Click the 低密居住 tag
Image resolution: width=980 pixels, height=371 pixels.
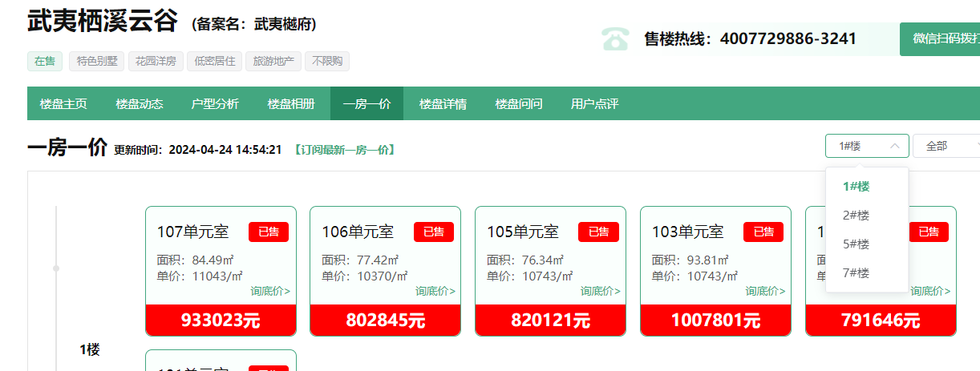213,62
